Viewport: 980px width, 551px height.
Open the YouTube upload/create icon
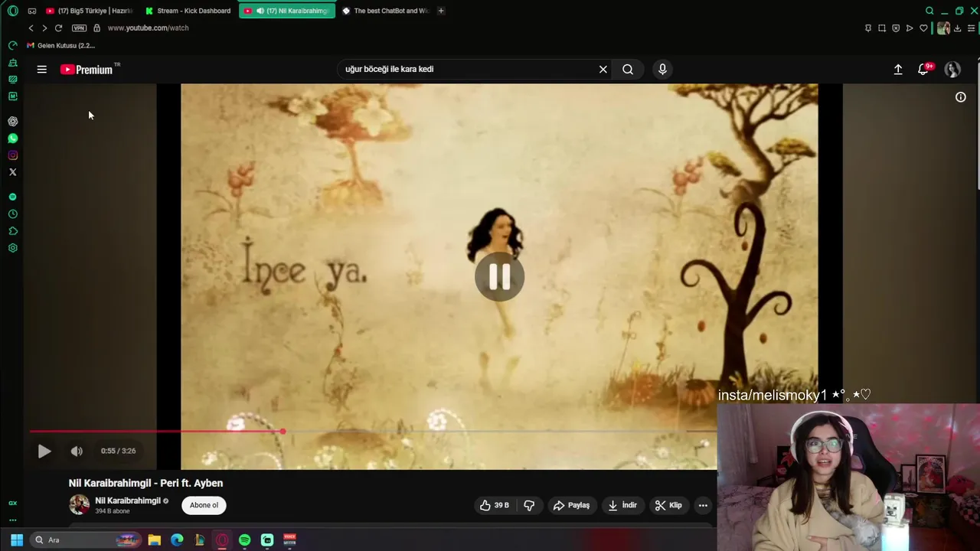point(898,69)
